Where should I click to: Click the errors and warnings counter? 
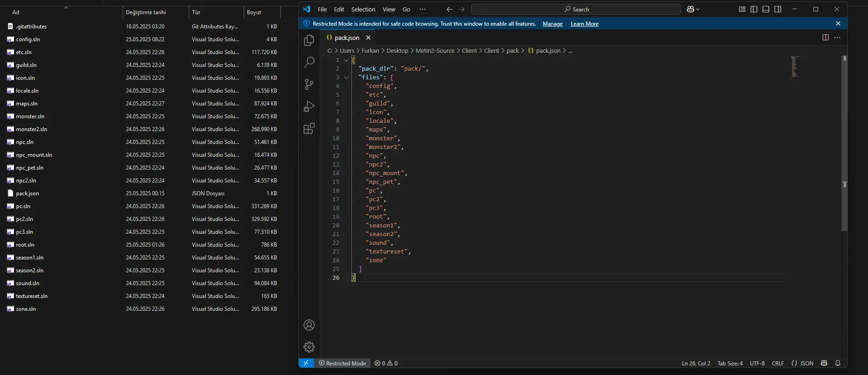point(386,363)
